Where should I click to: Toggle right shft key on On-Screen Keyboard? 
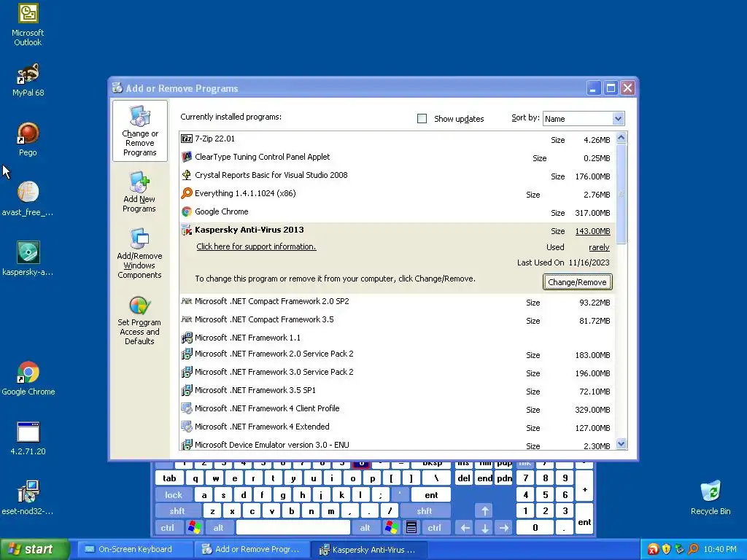pyautogui.click(x=424, y=511)
